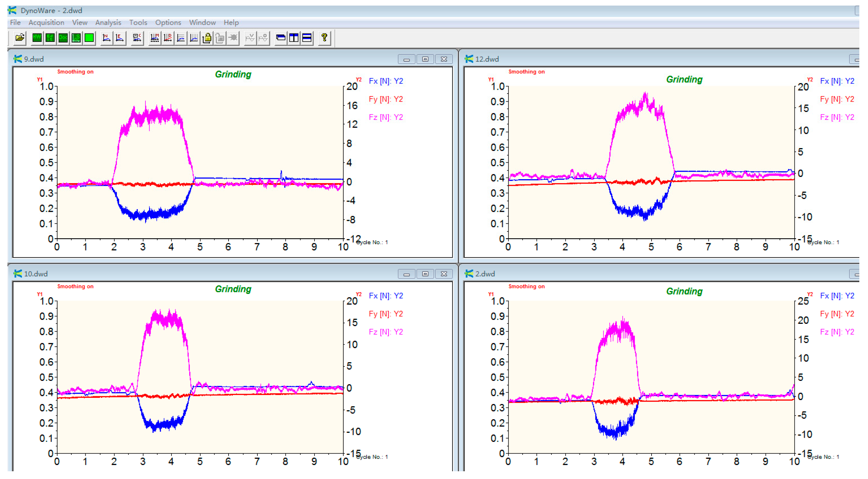This screenshot has width=868, height=479.
Task: Click the 12.dwd window title bar
Action: (x=640, y=59)
